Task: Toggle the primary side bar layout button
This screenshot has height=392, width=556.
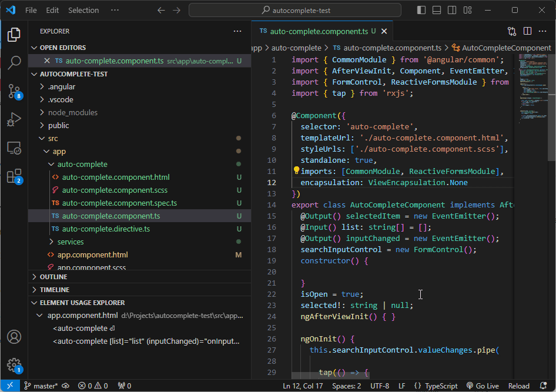Action: point(421,10)
